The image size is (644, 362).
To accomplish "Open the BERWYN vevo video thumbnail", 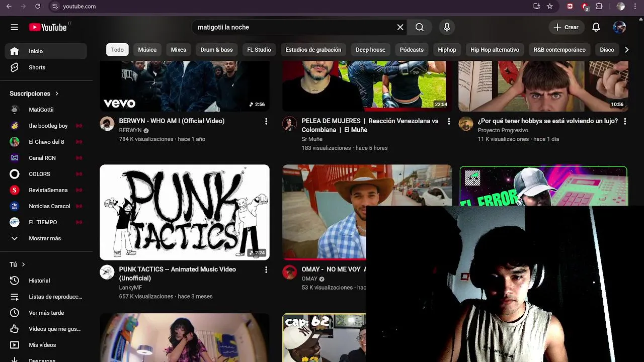I will click(185, 86).
